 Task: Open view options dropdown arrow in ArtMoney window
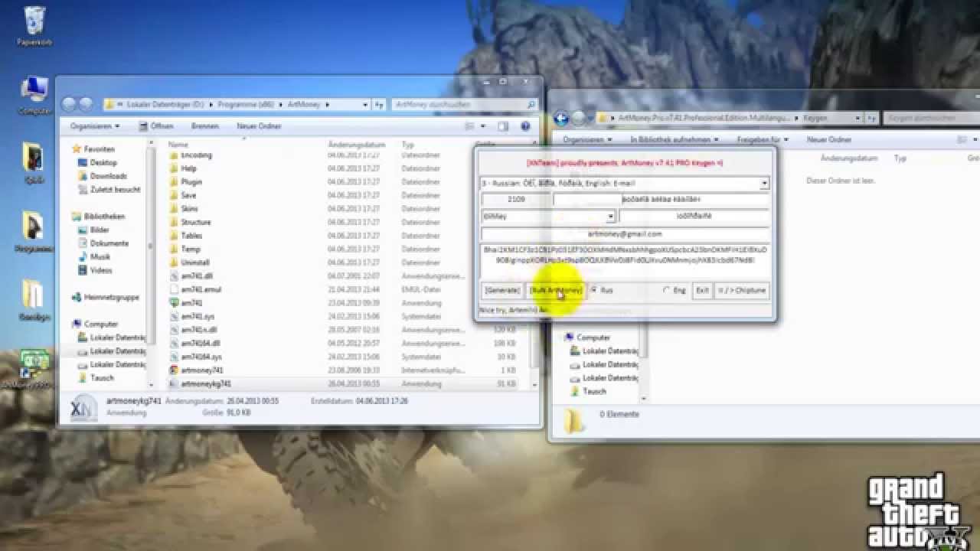[x=482, y=126]
